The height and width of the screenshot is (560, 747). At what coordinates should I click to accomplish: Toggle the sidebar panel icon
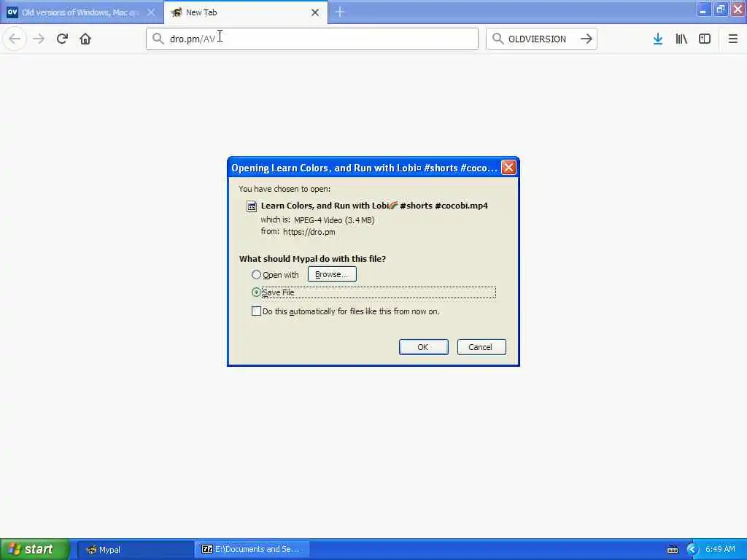[x=705, y=39]
